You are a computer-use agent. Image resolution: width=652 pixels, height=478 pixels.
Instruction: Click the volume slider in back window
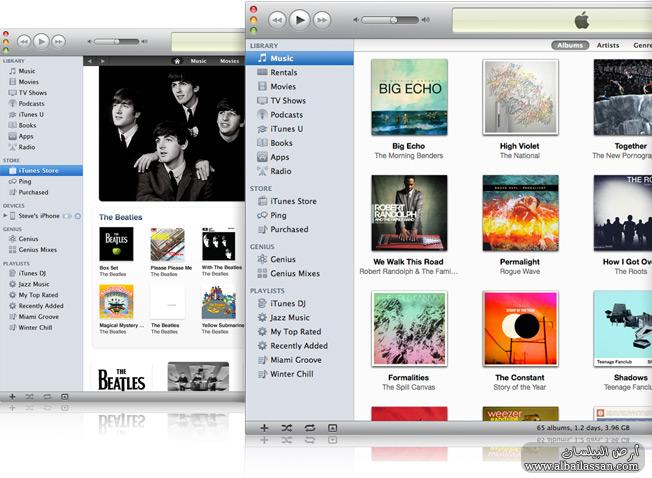click(116, 42)
